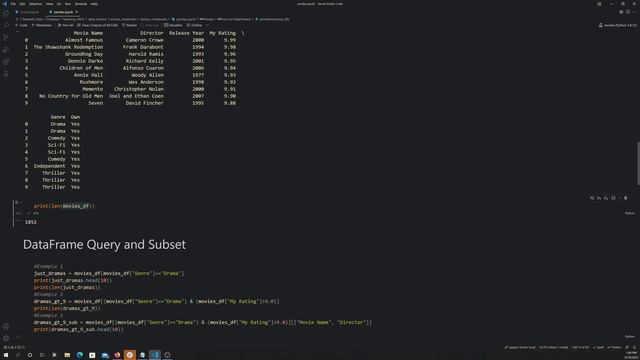Viewport: 640px width, 360px height.
Task: Close the pandas.ipynb tab
Action: 76,12
